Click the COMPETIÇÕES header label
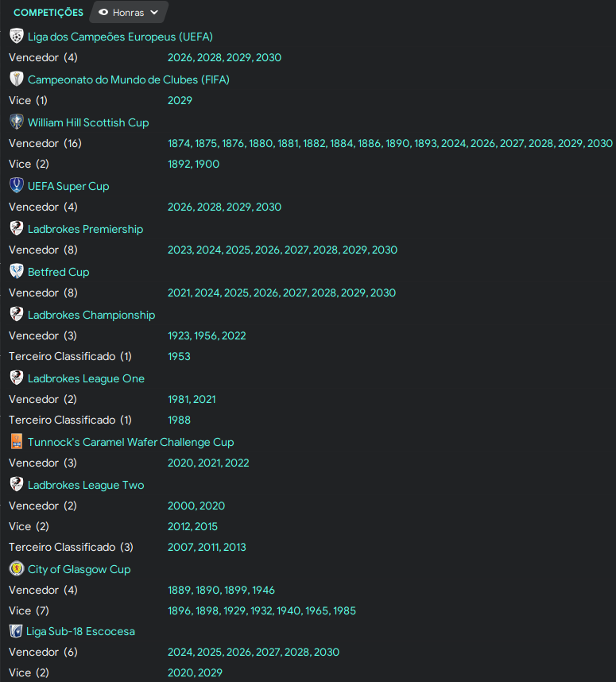The width and height of the screenshot is (616, 682). 48,12
